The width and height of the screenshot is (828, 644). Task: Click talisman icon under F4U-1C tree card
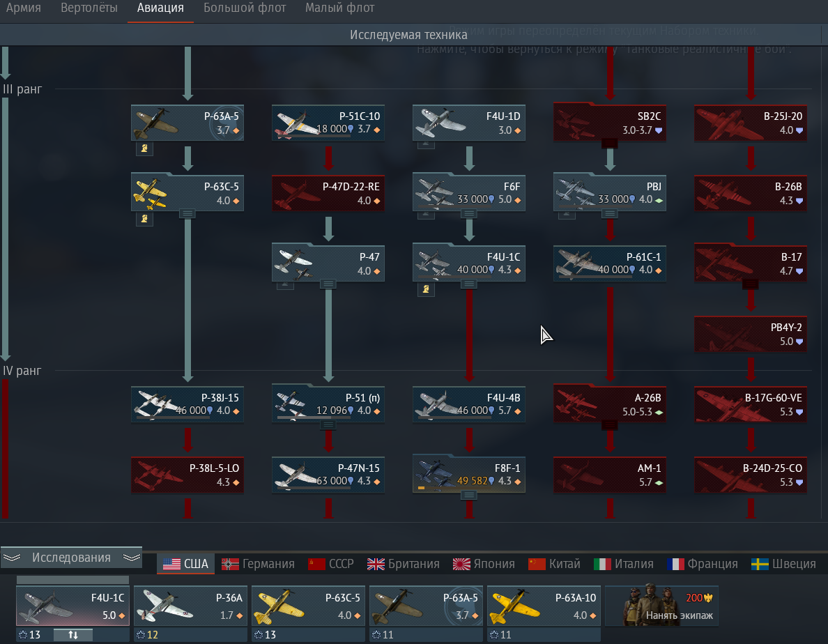pos(426,289)
